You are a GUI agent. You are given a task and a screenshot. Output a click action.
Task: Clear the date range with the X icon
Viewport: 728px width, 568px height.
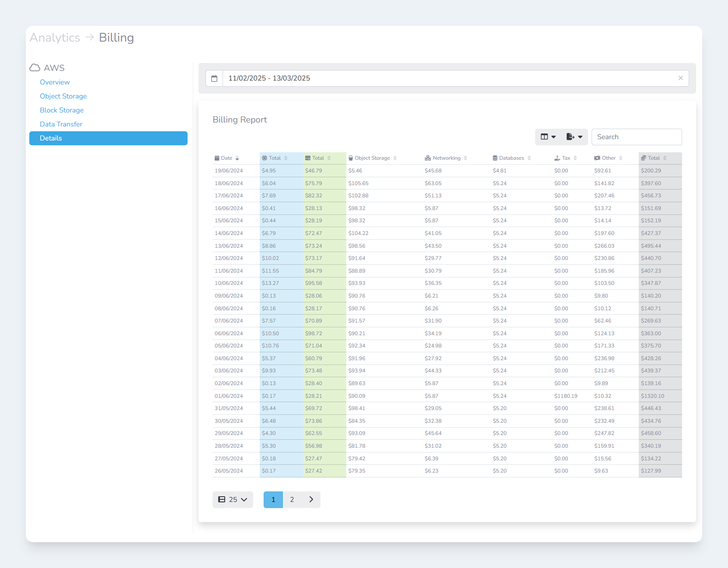pyautogui.click(x=680, y=78)
